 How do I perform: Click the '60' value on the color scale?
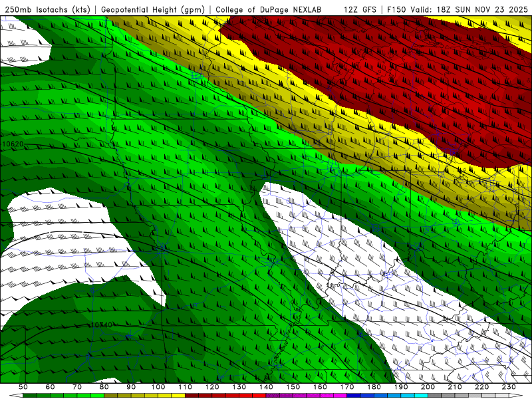click(50, 387)
